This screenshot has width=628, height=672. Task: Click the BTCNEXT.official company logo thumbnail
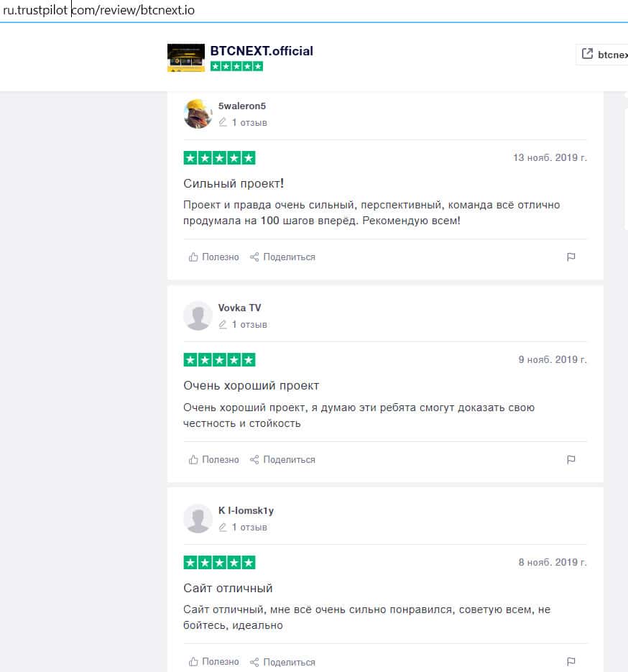[186, 58]
